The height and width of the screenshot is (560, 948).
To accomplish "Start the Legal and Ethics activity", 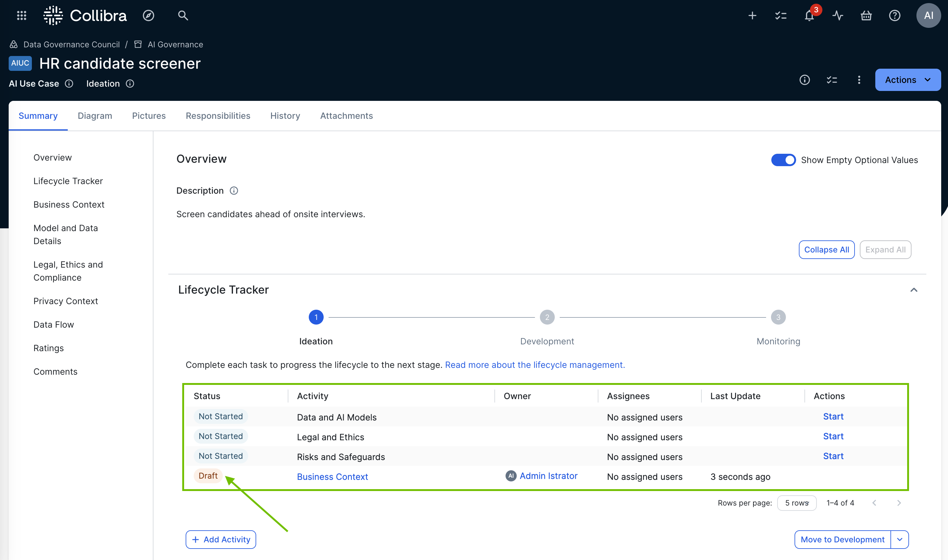I will pos(833,436).
